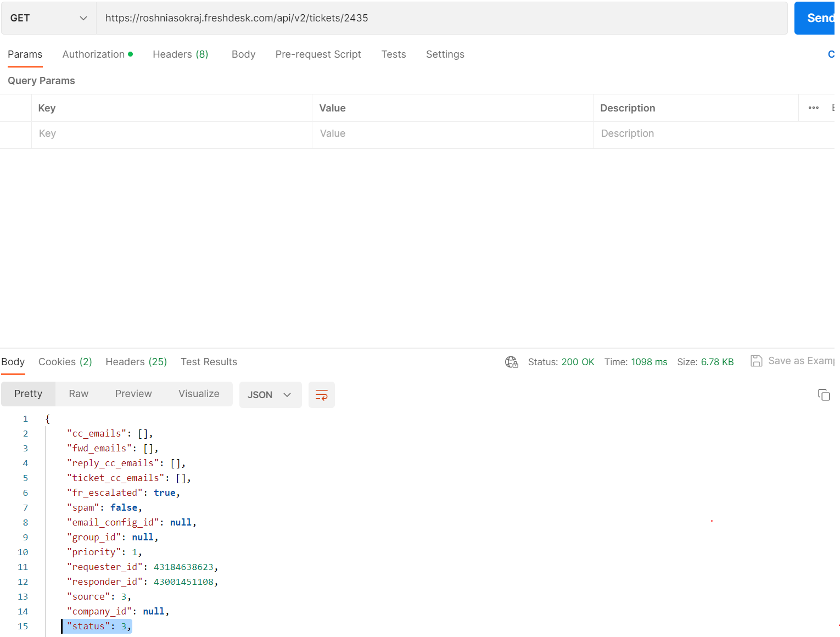Click the Query Params heading
840x637 pixels.
[x=41, y=81]
